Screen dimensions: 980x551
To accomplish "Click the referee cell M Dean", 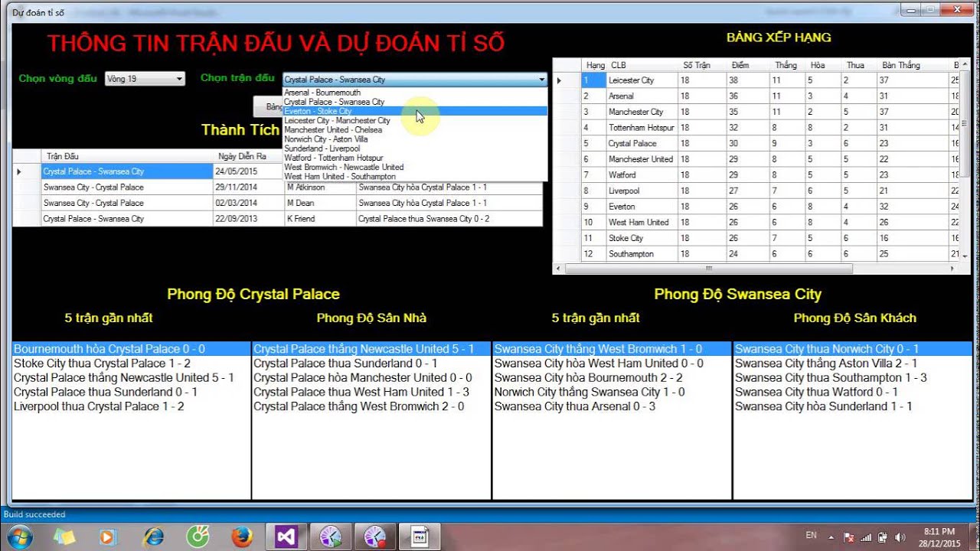I will [x=320, y=203].
